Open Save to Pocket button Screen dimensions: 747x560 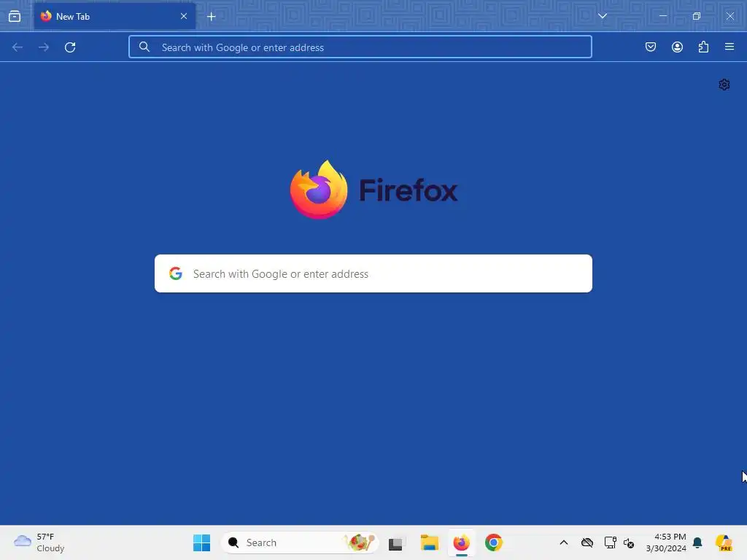tap(651, 47)
